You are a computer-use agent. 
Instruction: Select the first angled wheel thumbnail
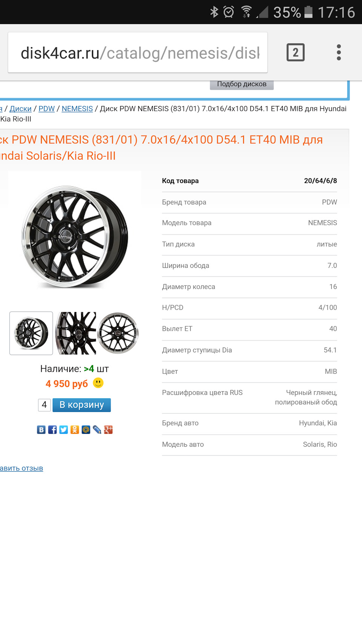point(31,333)
